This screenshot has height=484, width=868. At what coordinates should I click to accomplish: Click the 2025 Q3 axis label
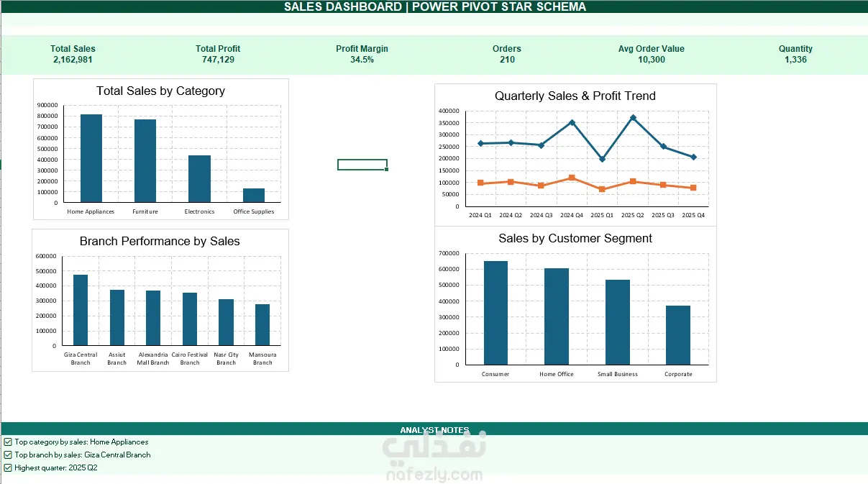point(663,215)
